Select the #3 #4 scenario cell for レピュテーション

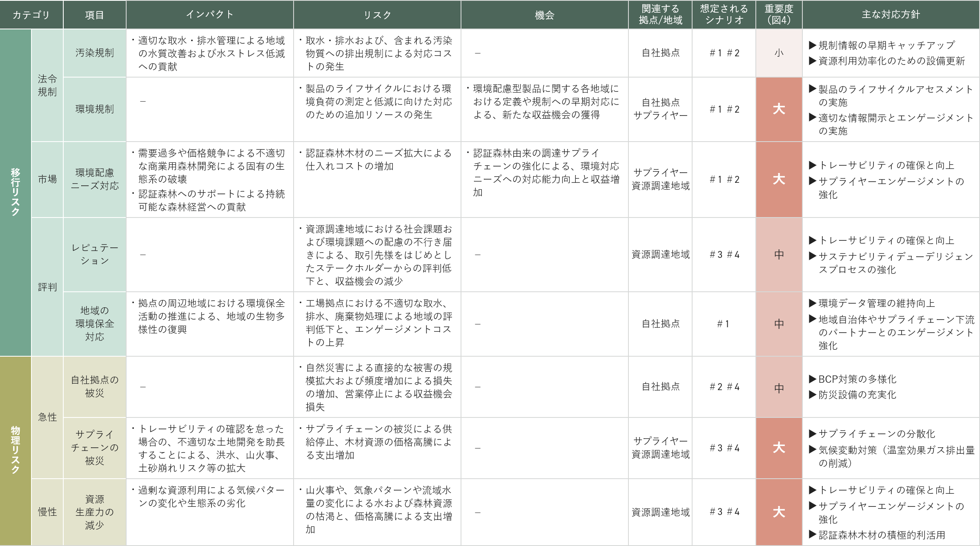724,253
